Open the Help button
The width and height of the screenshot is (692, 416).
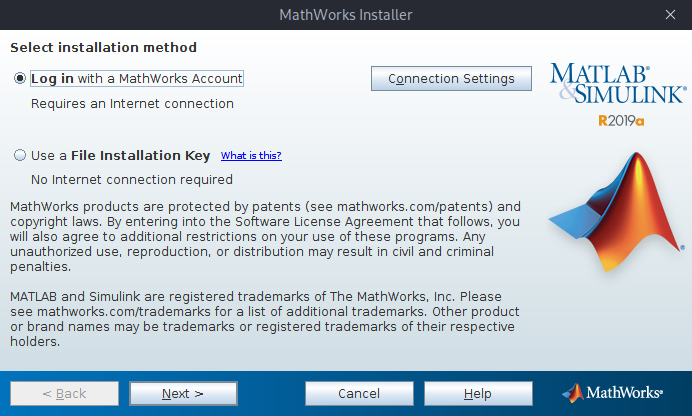click(478, 393)
